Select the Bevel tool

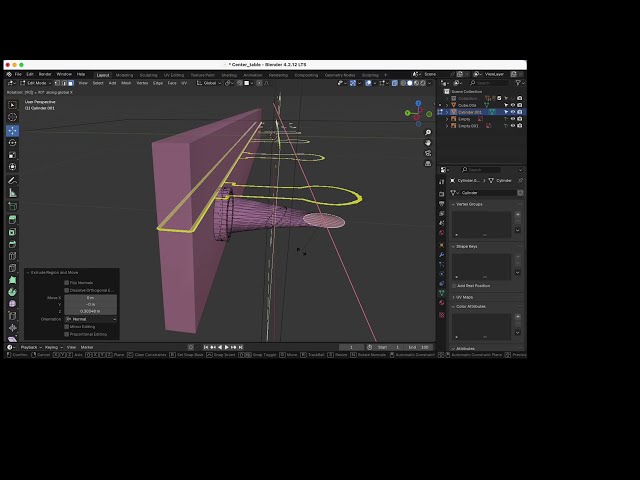[12, 244]
